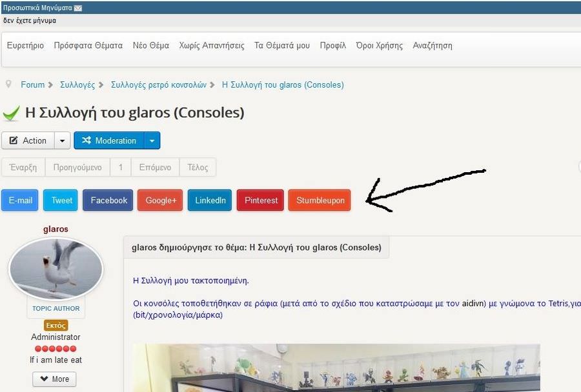Open the Moderation button
This screenshot has height=392, width=581.
pyautogui.click(x=108, y=141)
